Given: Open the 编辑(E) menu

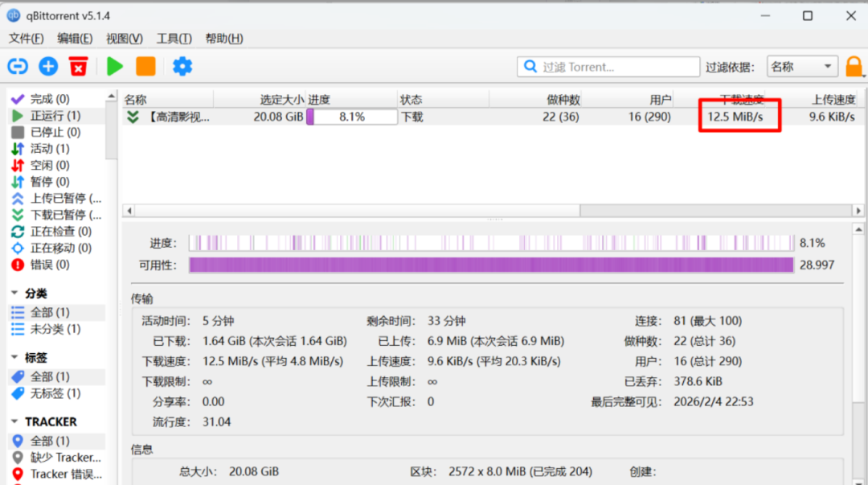Looking at the screenshot, I should pos(75,39).
